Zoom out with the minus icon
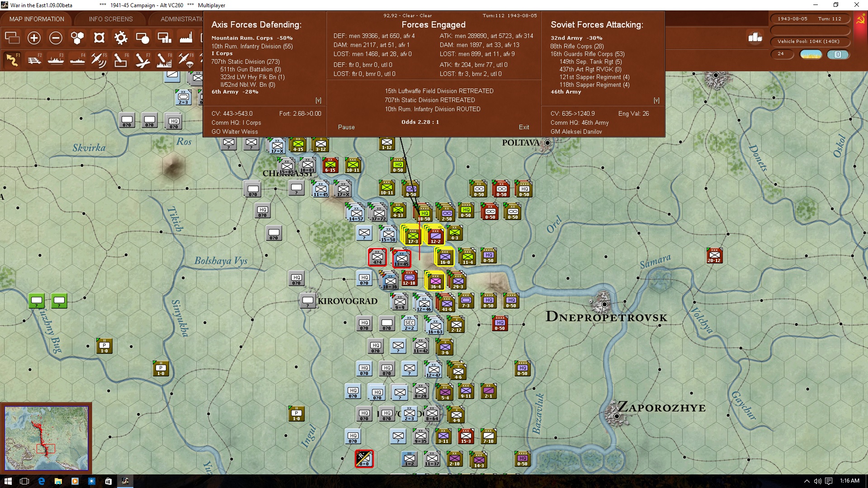868x488 pixels. (56, 38)
